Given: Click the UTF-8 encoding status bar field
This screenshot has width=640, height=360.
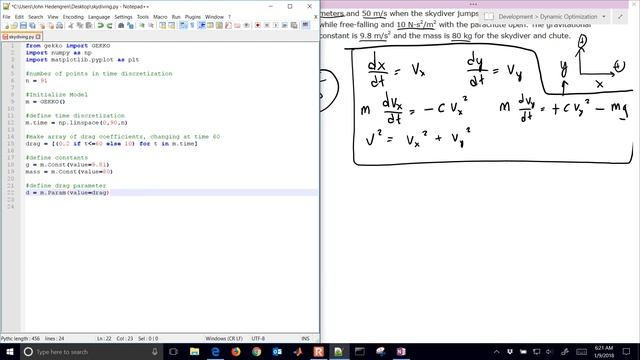Looking at the screenshot, I should coord(258,338).
